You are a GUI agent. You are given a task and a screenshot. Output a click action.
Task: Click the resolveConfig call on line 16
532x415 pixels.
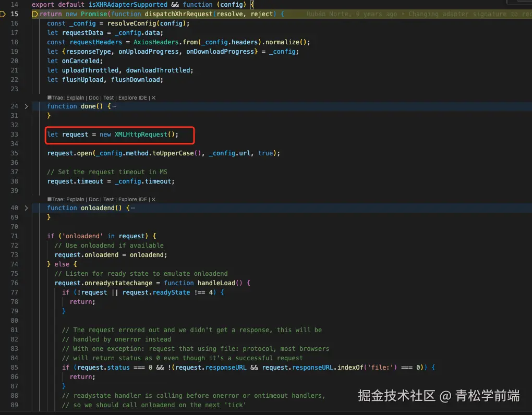tap(131, 23)
